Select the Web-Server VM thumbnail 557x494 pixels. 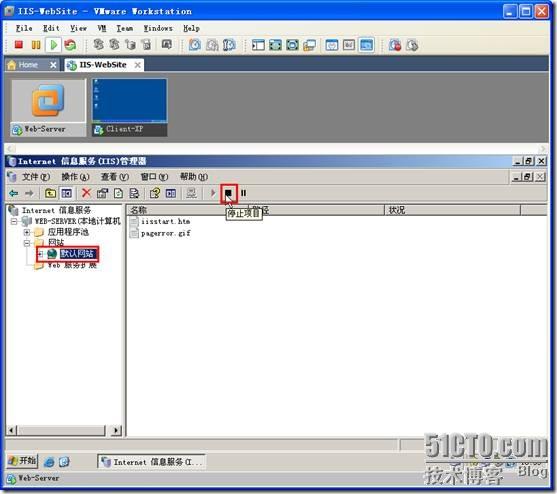coord(48,108)
